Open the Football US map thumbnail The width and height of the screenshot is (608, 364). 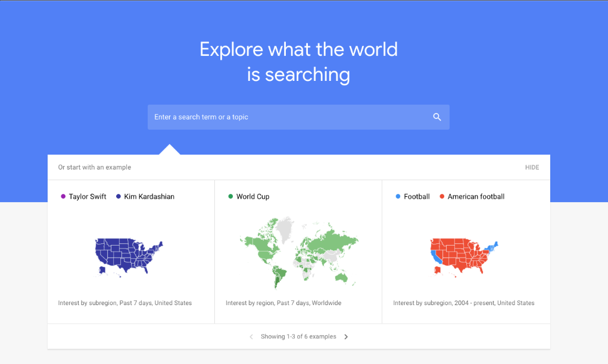click(x=464, y=257)
